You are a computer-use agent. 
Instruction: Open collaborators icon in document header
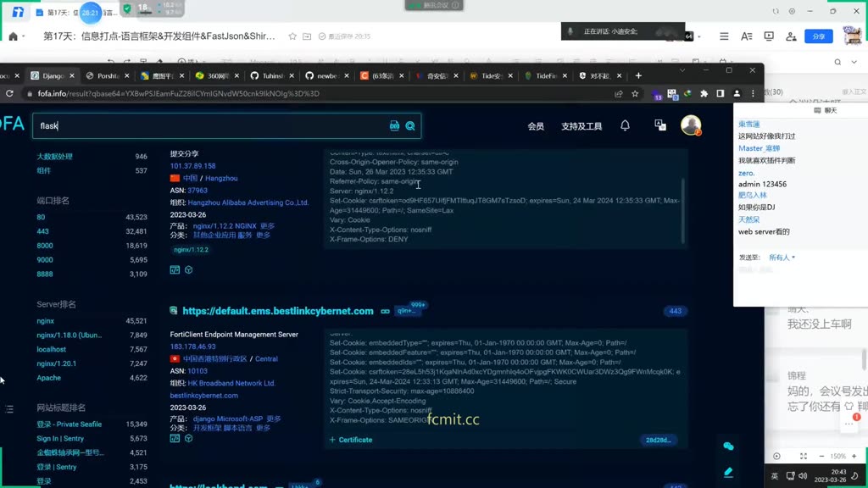coord(791,36)
